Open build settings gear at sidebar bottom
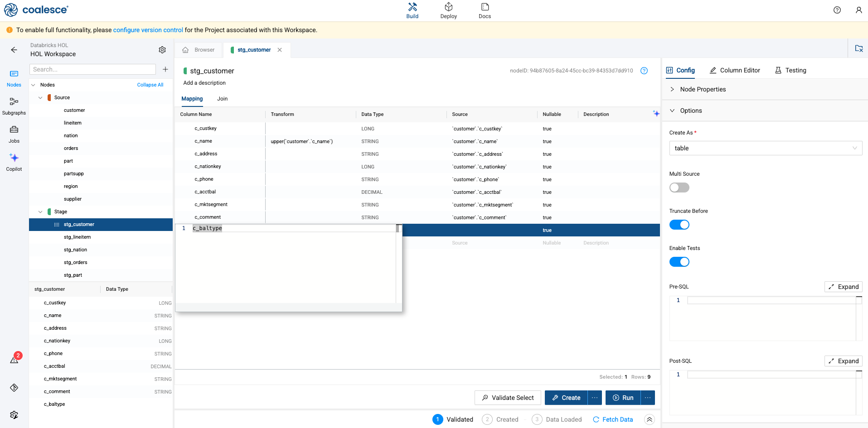 click(14, 415)
